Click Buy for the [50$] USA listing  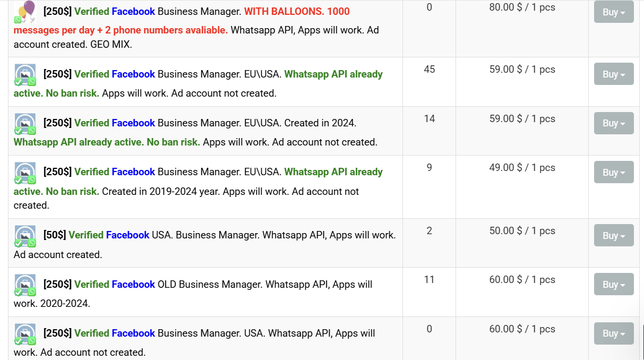pos(614,235)
